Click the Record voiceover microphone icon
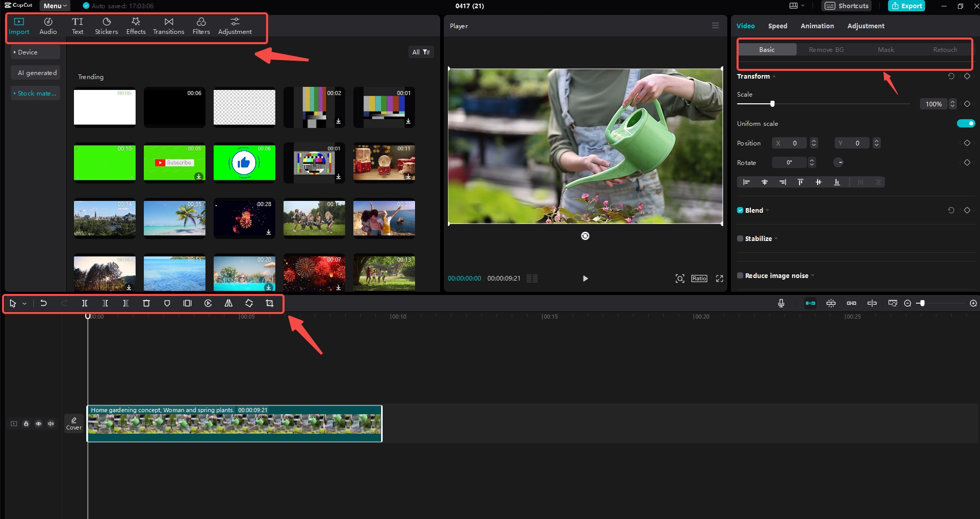The image size is (980, 519). [780, 303]
